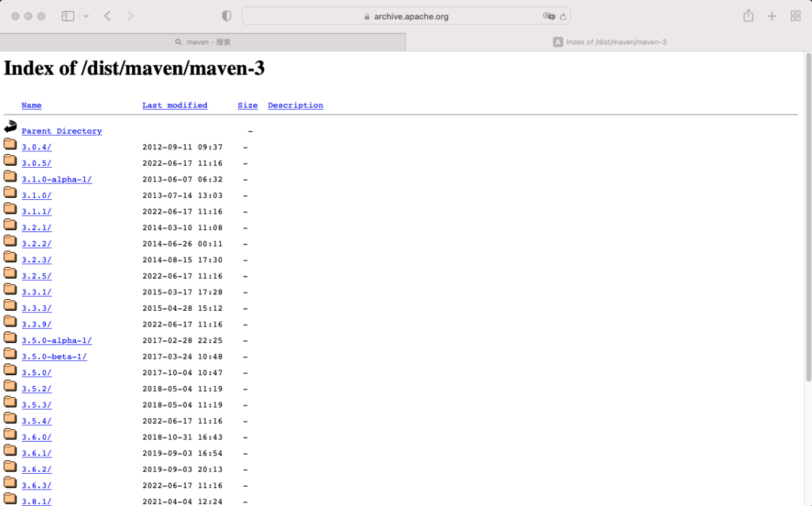This screenshot has width=812, height=506.
Task: Sort listing by Last modified
Action: [175, 105]
